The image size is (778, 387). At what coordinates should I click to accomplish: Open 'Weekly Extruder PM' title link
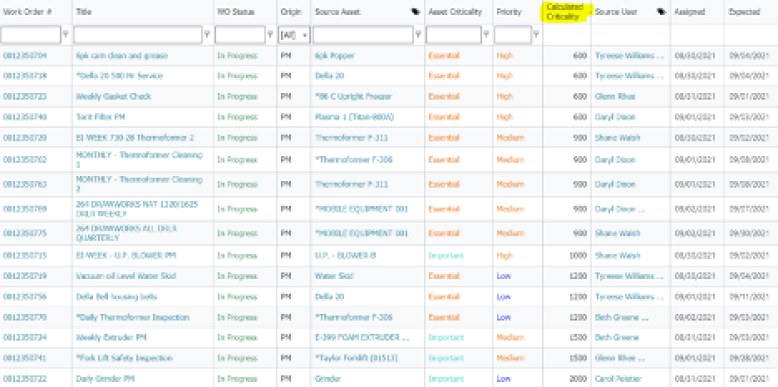(x=112, y=337)
